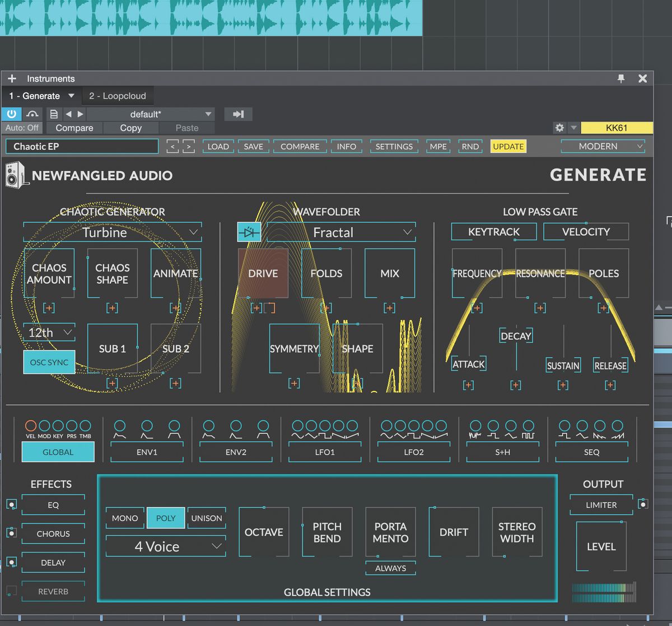Click the Chaotic EP preset name field
672x626 pixels.
pos(81,146)
